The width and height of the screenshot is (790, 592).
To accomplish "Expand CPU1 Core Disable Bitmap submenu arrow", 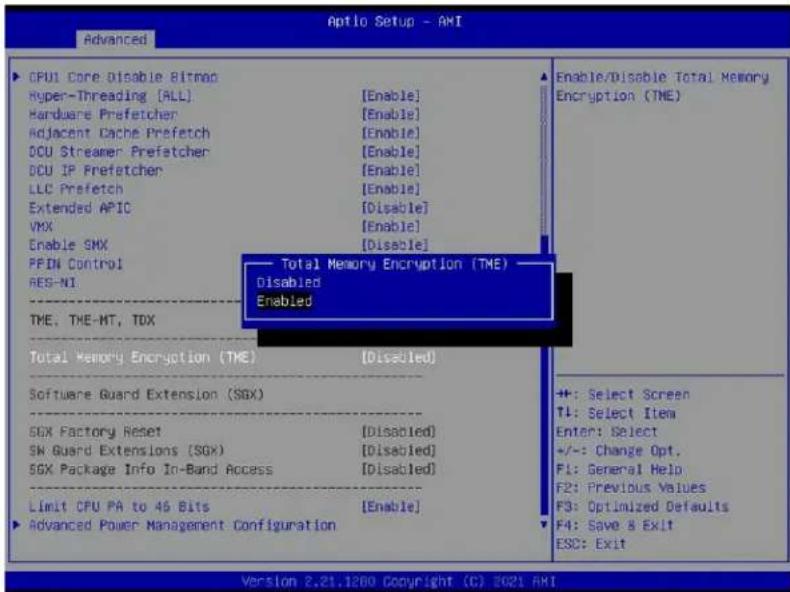I will (x=17, y=77).
